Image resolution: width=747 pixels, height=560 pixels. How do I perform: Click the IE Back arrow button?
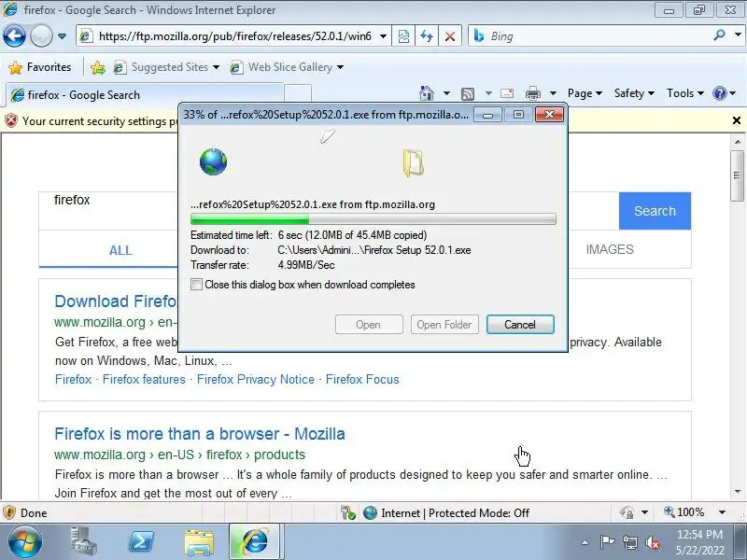coord(14,36)
